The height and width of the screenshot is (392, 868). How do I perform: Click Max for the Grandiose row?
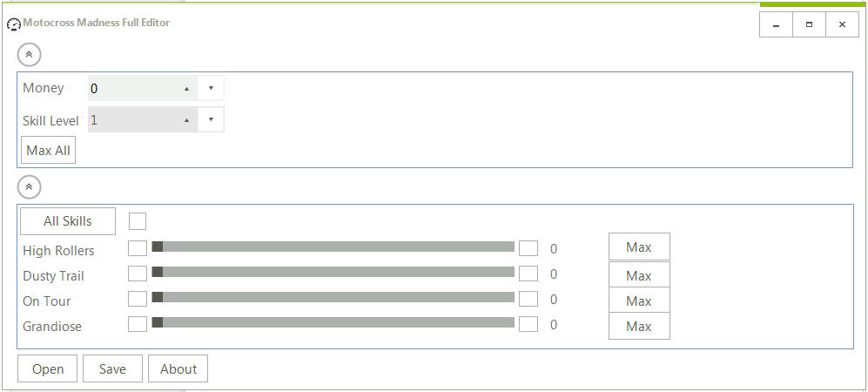point(639,326)
